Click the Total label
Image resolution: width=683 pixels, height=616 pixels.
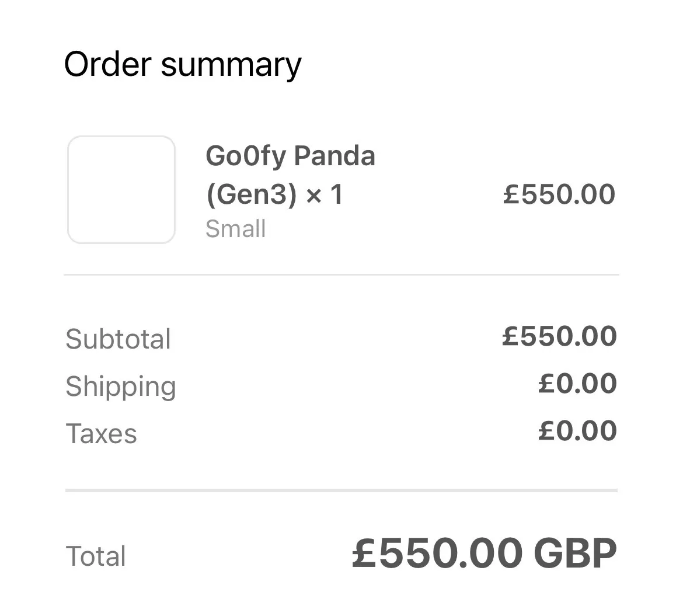click(x=96, y=556)
